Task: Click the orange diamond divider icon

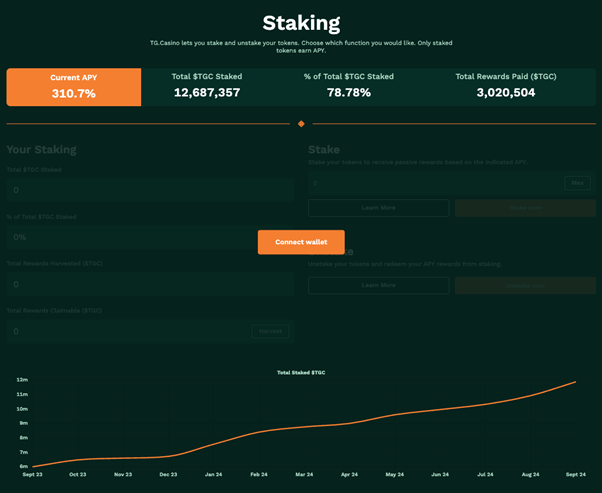Action: (x=301, y=124)
